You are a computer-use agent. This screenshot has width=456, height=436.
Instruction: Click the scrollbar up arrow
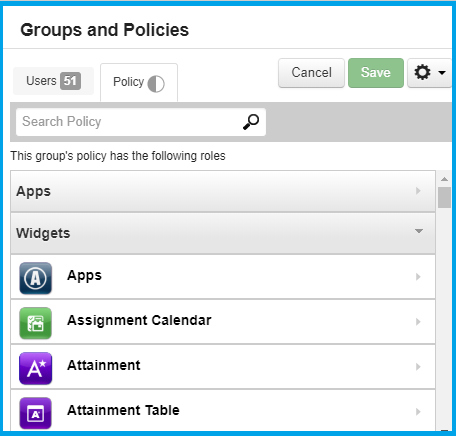[444, 179]
